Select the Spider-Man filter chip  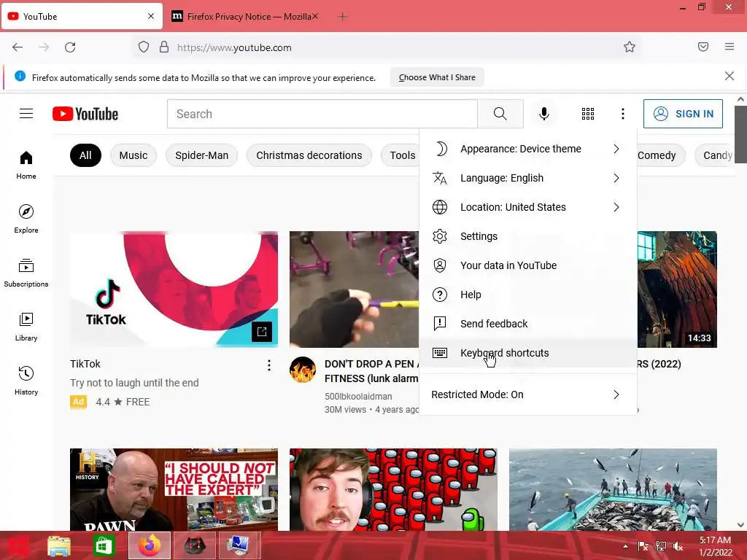(x=201, y=155)
